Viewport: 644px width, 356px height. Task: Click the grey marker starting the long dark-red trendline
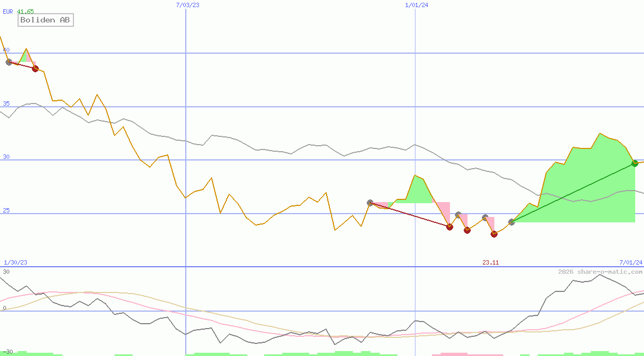click(x=370, y=203)
